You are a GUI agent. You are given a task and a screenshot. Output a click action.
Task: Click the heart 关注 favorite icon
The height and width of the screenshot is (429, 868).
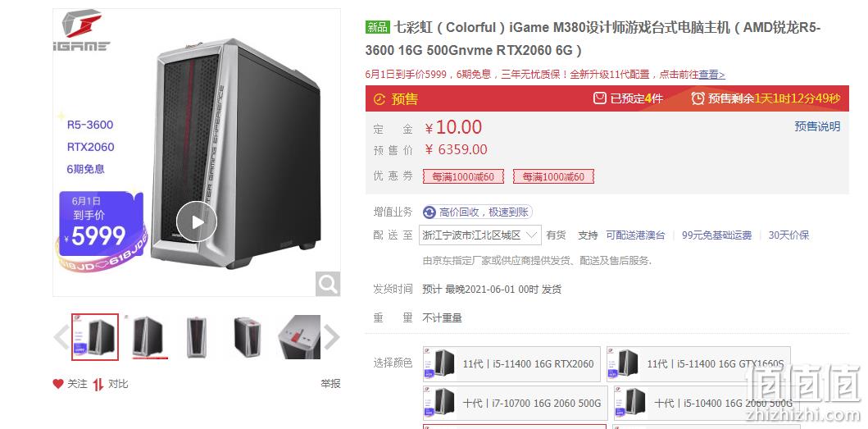(58, 384)
